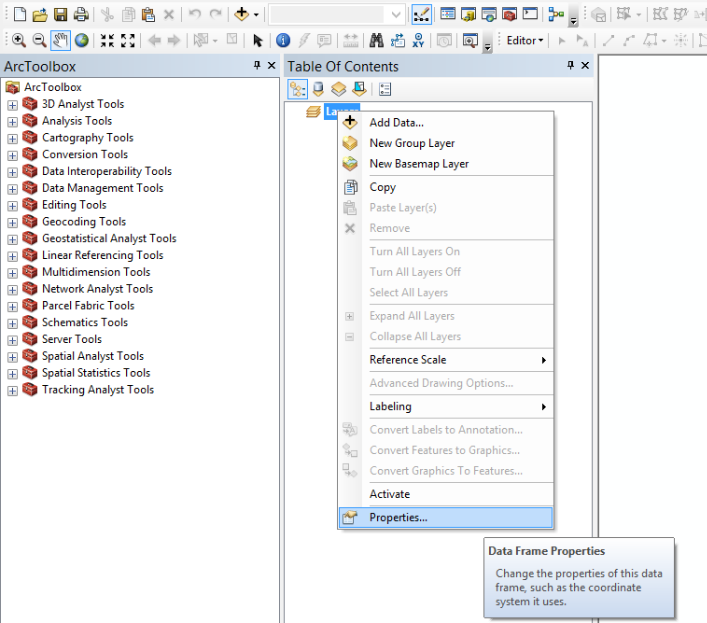Switch to List By Selection view
The image size is (707, 623).
(359, 89)
